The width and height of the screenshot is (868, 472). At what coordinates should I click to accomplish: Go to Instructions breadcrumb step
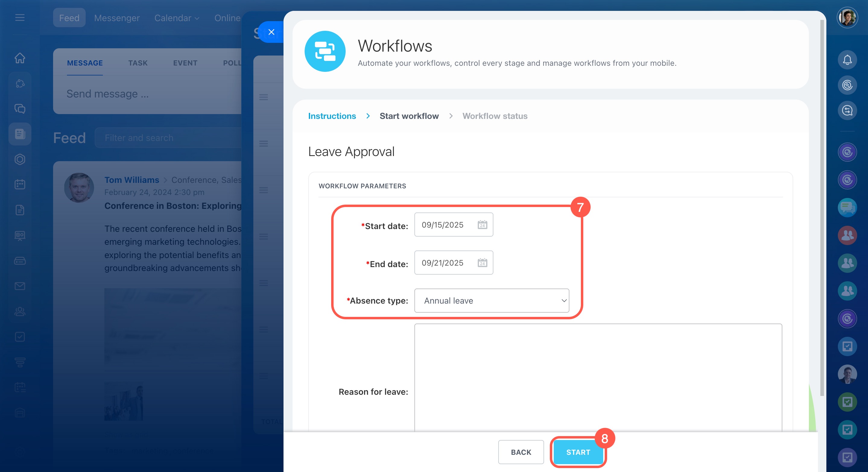click(x=332, y=116)
